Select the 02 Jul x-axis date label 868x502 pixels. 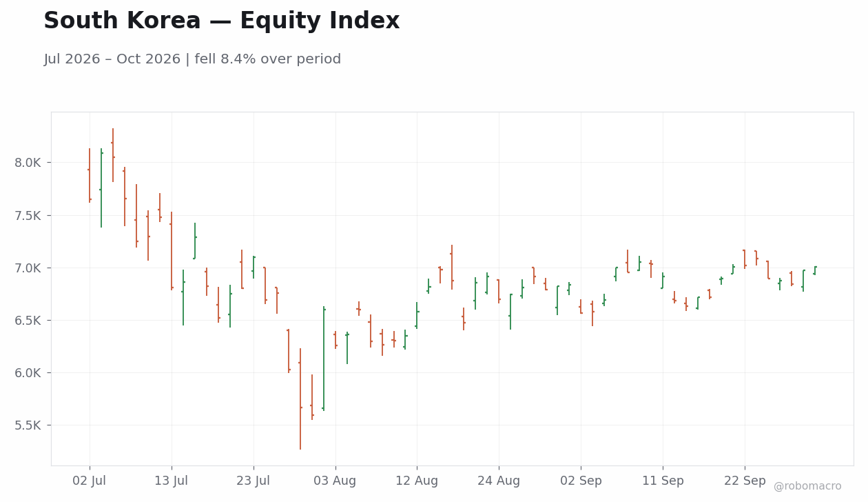90,481
